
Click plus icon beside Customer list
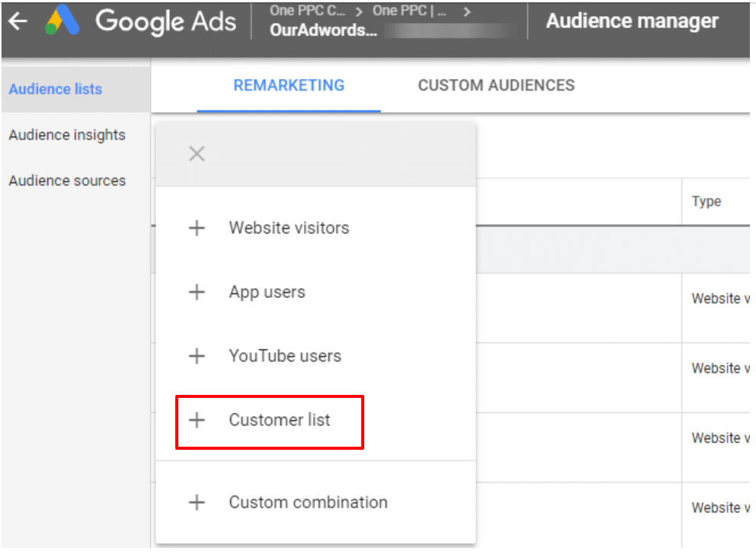click(x=197, y=420)
